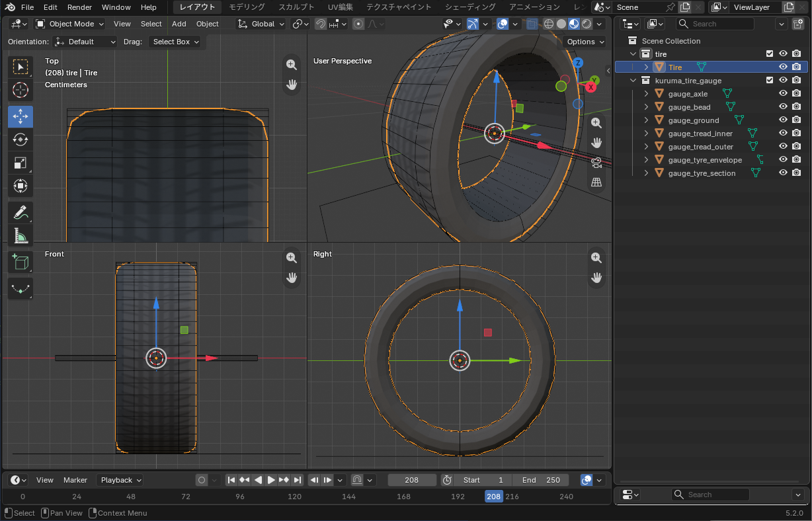Play animation in reverse
The height and width of the screenshot is (521, 812).
click(258, 480)
